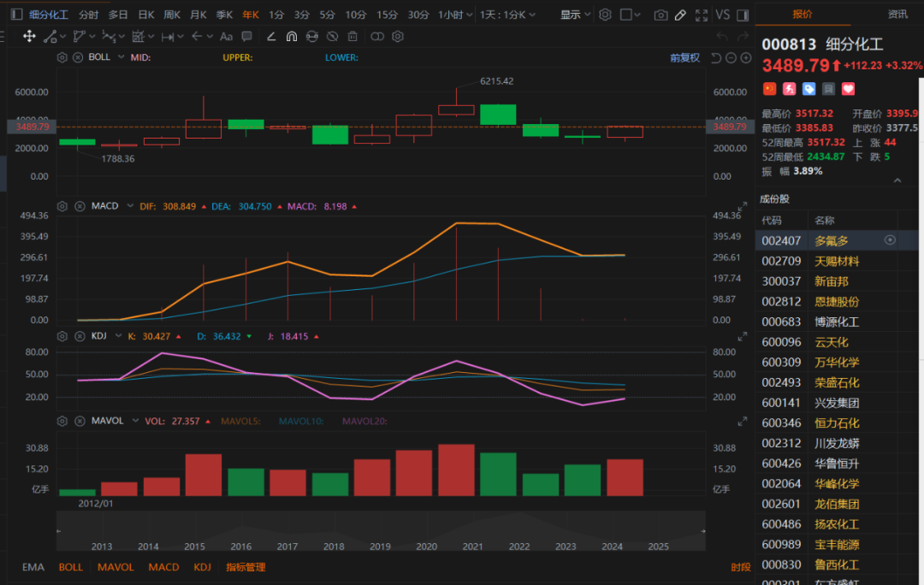The height and width of the screenshot is (585, 924).
Task: Maximize the MACD panel
Action: tap(743, 206)
